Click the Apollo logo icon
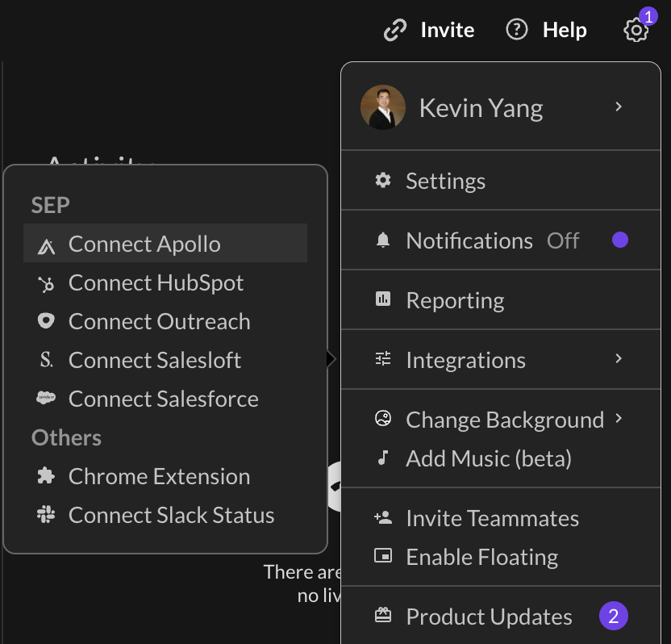 (46, 246)
